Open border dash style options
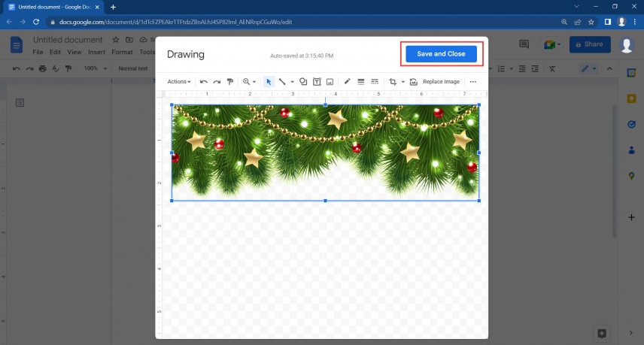This screenshot has width=644, height=345. tap(374, 81)
